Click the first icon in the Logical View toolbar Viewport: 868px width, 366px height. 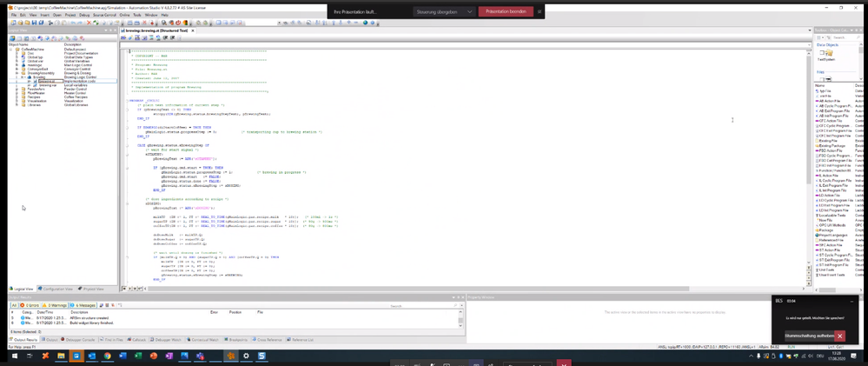click(x=12, y=38)
